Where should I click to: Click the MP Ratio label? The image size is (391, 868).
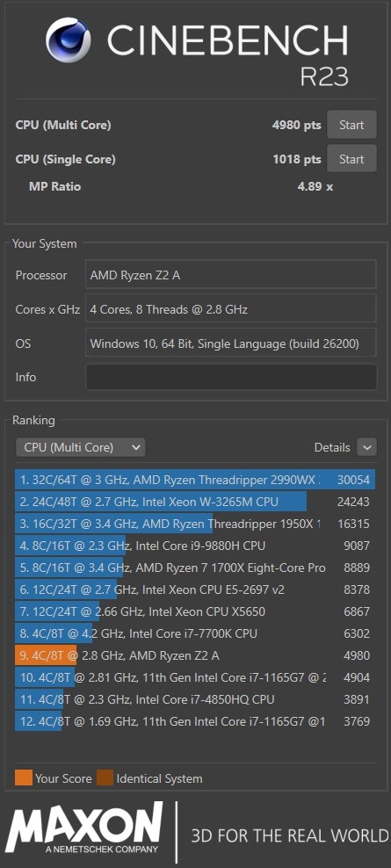[54, 186]
